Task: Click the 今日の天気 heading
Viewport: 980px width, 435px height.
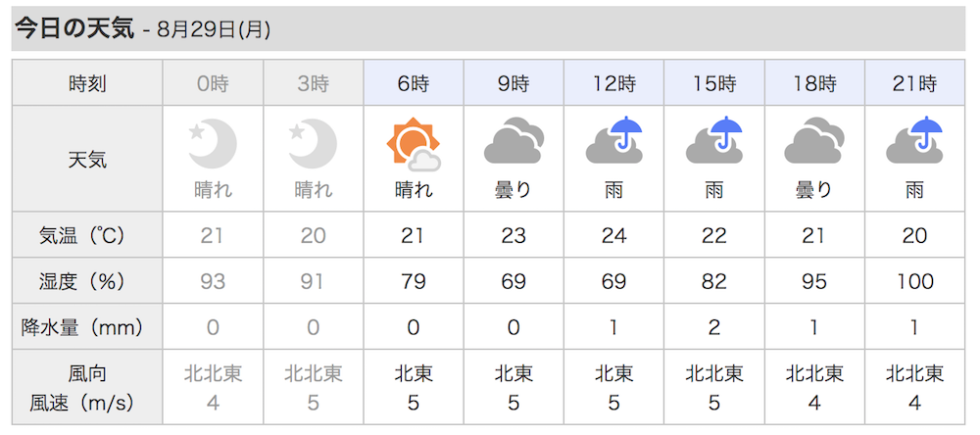Action: (74, 28)
